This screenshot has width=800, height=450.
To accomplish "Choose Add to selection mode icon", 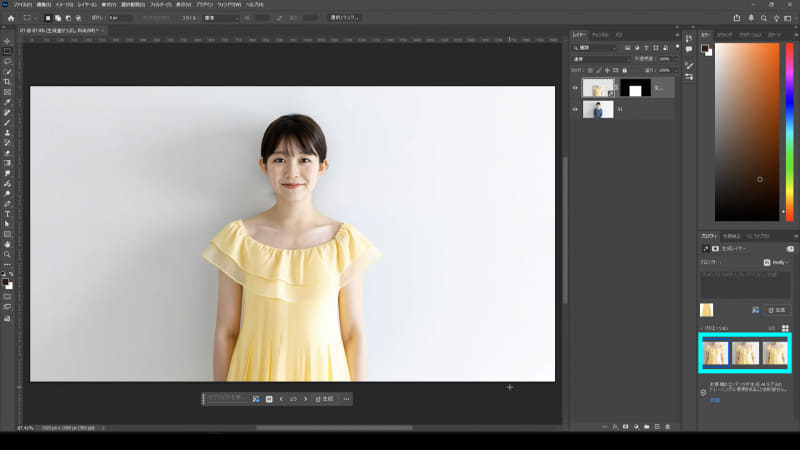I will [58, 18].
